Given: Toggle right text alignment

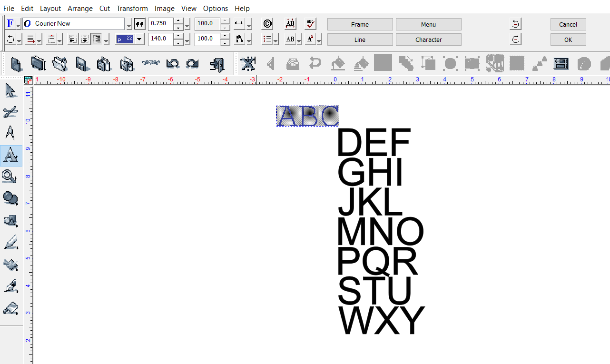Looking at the screenshot, I should click(97, 39).
